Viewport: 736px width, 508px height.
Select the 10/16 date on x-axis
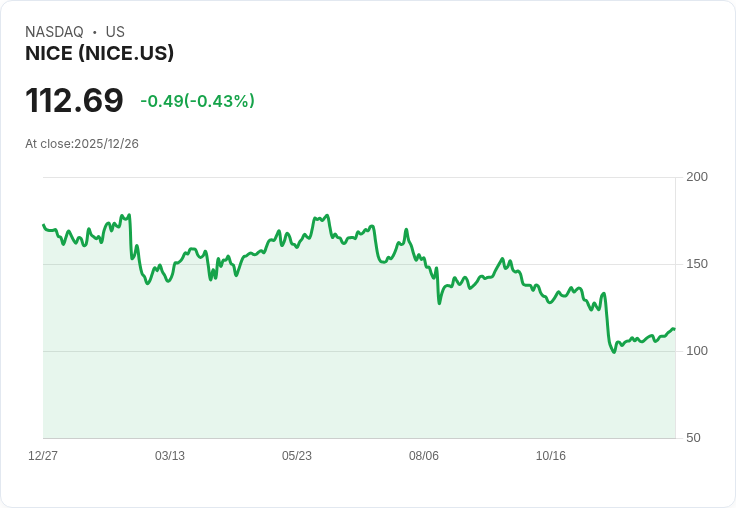pyautogui.click(x=551, y=456)
